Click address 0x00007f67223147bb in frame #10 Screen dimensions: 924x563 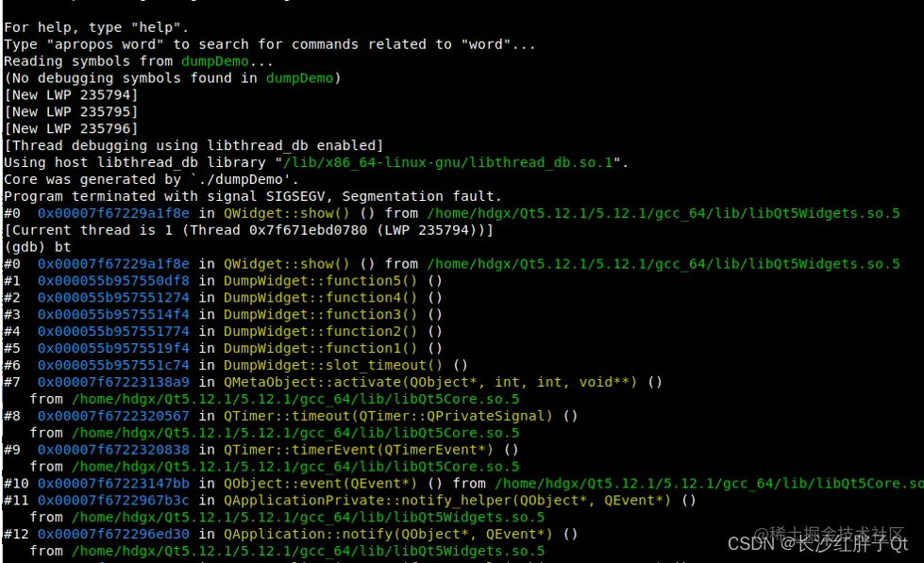coord(114,484)
